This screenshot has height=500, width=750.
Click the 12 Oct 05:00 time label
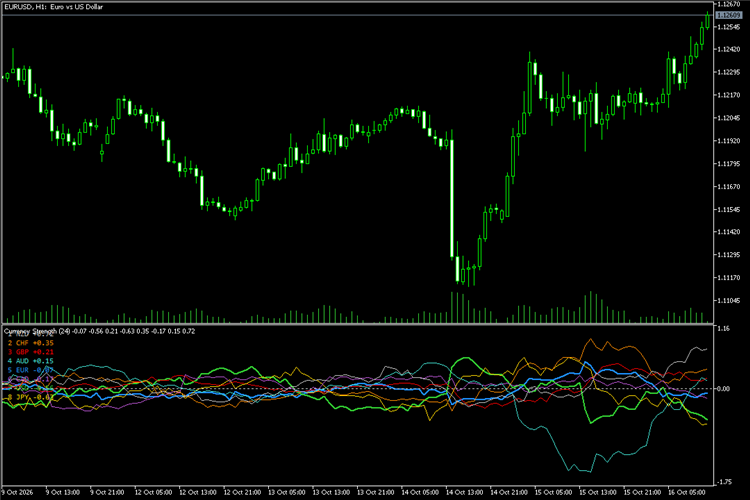(153, 492)
